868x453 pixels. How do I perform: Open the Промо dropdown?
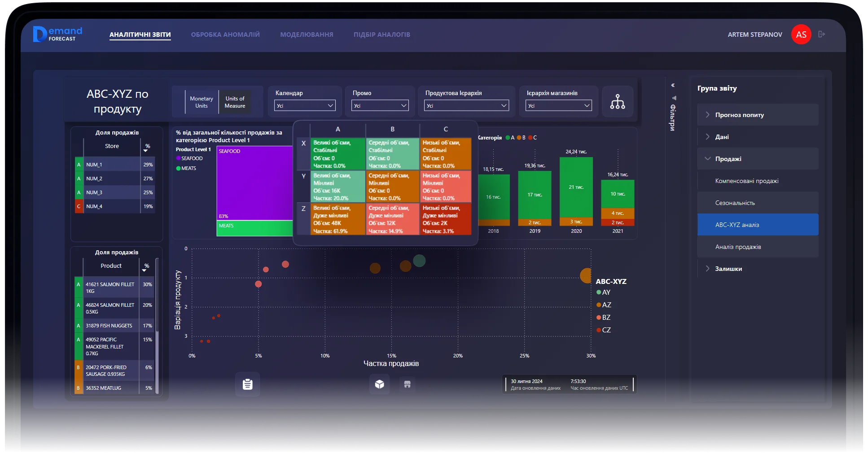click(x=380, y=106)
